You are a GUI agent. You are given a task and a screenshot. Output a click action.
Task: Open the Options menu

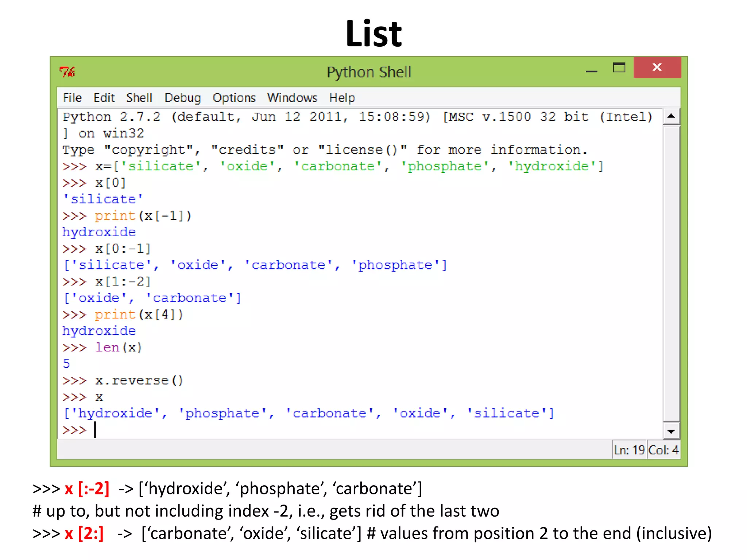234,98
